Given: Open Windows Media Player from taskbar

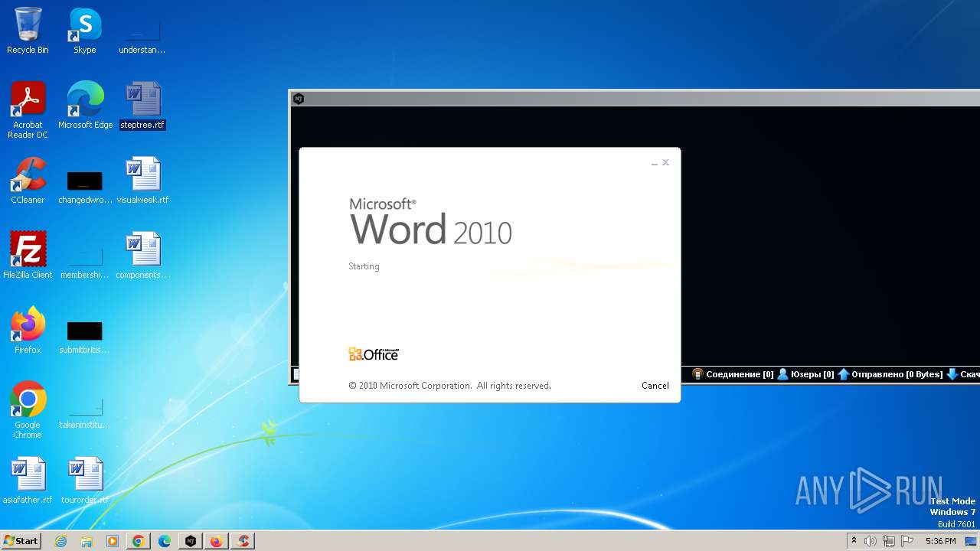Looking at the screenshot, I should (113, 541).
